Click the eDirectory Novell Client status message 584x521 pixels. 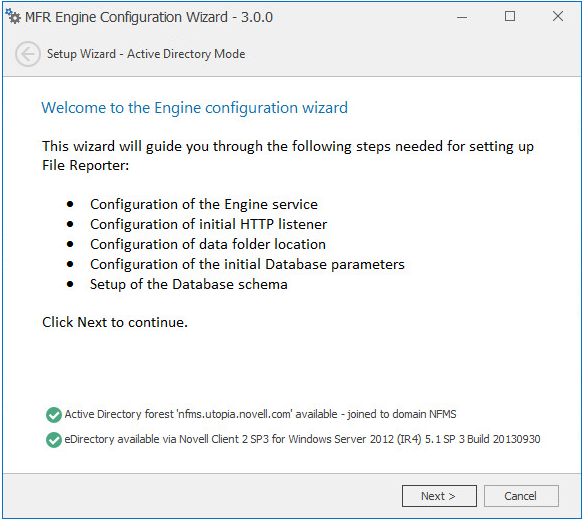(302, 439)
